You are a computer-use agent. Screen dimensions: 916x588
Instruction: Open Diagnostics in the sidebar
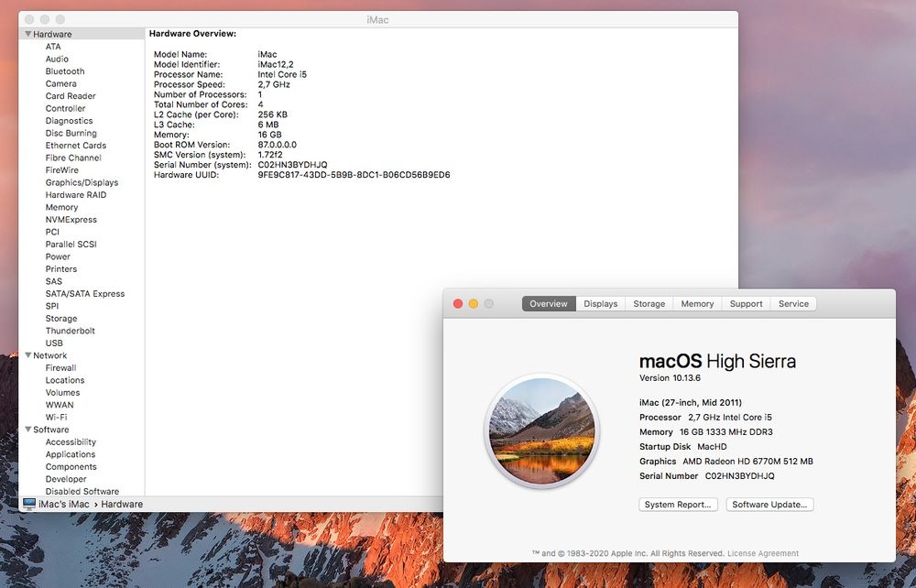click(x=69, y=121)
